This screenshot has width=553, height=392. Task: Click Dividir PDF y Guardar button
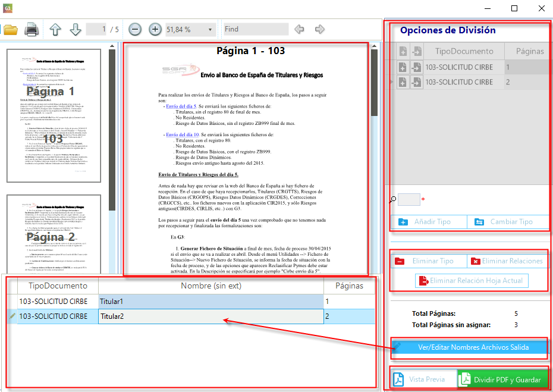point(503,380)
